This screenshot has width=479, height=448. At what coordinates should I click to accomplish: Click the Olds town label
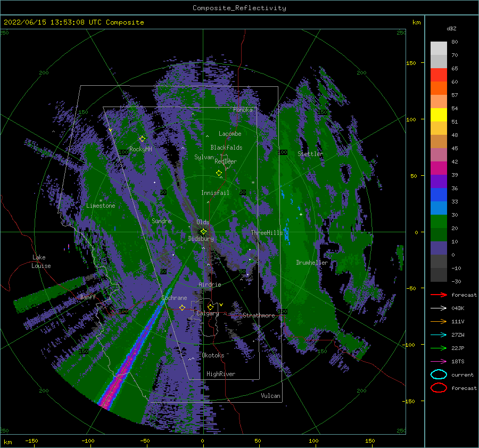click(x=203, y=222)
